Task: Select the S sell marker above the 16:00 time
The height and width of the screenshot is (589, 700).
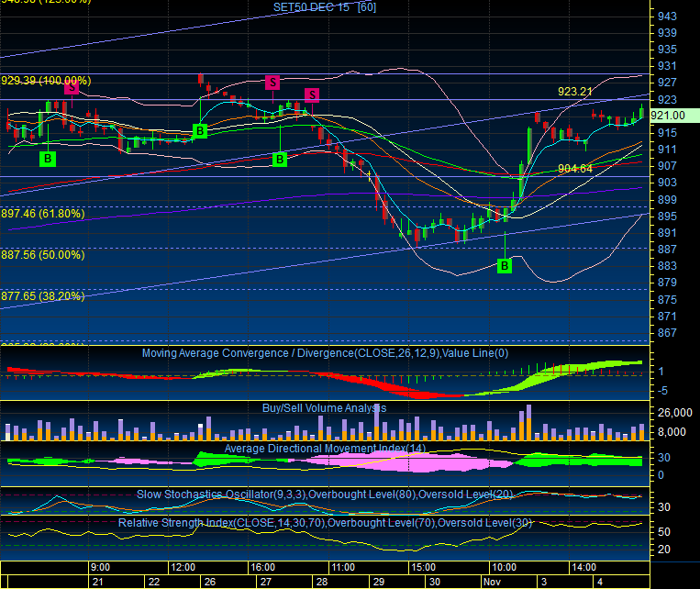Action: [272, 83]
